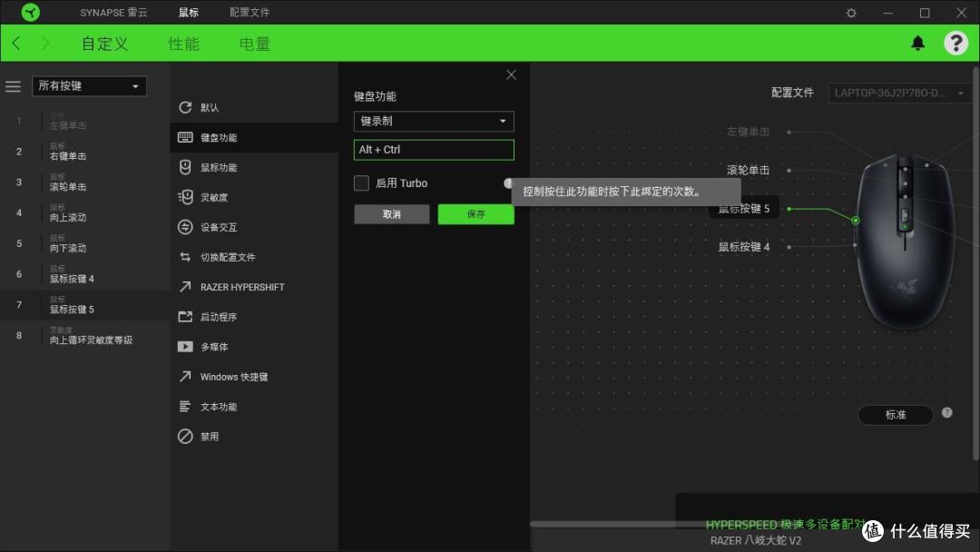Click the right vertical scrollbar
Viewport: 980px width, 552px height.
[x=975, y=262]
